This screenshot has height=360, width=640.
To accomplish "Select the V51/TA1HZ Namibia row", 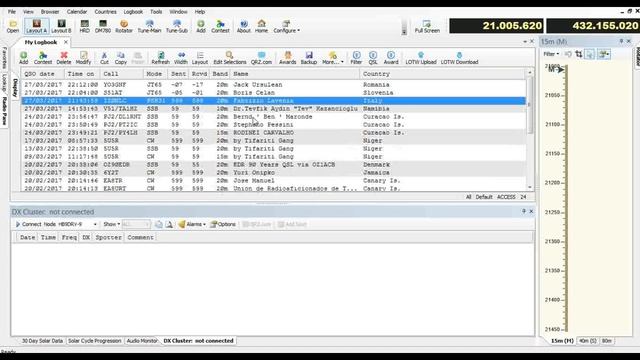I will [x=273, y=109].
